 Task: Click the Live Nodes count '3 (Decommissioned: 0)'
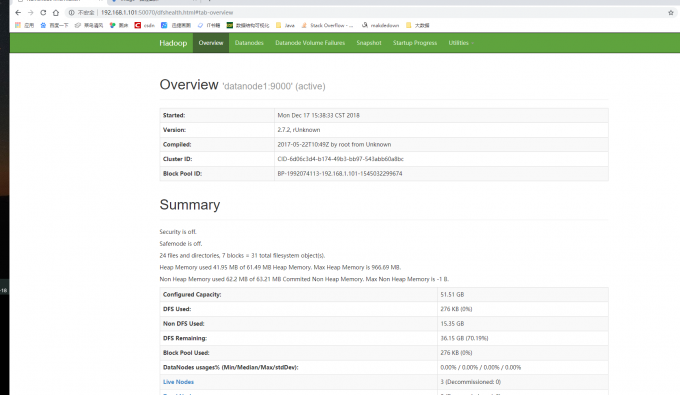pyautogui.click(x=471, y=382)
